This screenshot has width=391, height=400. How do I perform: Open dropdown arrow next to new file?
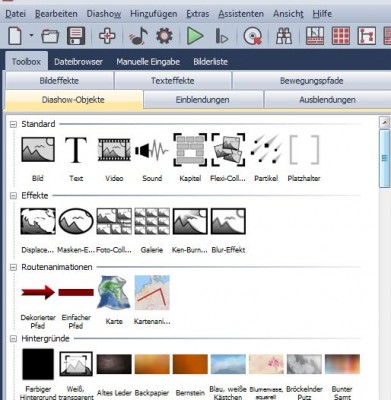click(31, 35)
